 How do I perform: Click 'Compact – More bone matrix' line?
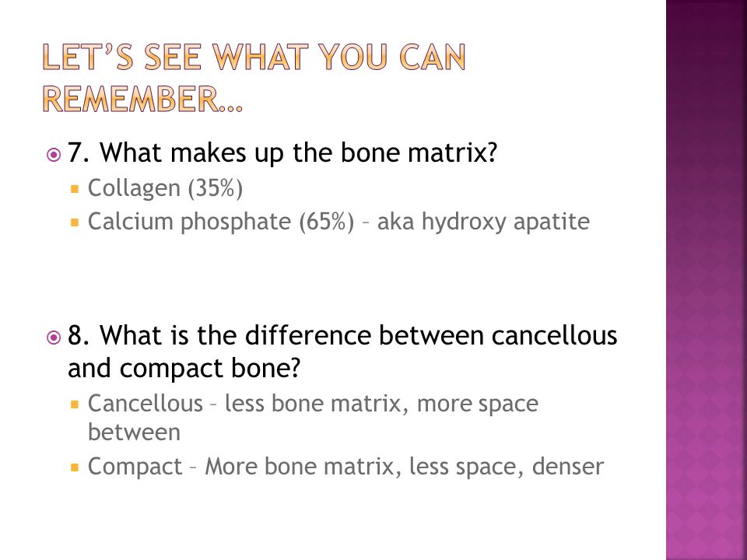click(x=241, y=466)
